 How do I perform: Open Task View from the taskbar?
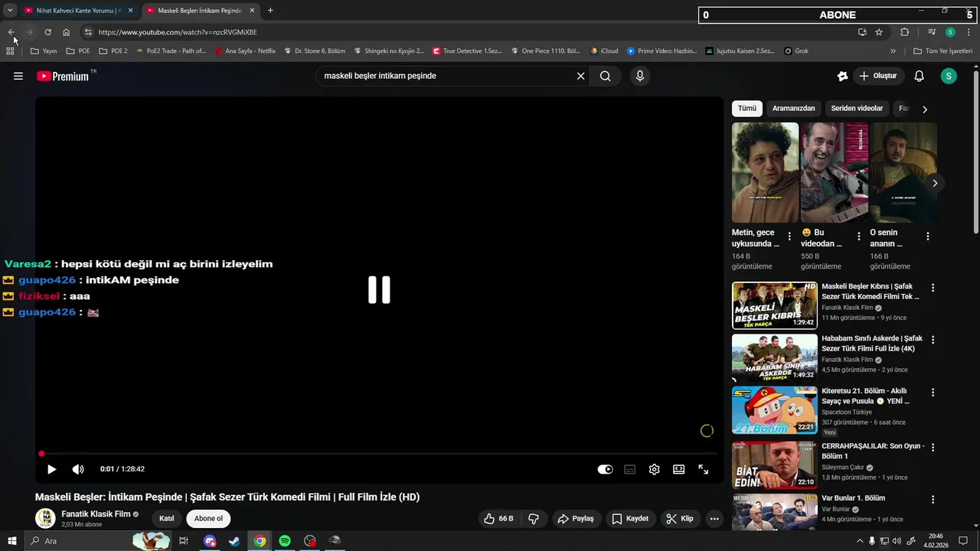click(184, 541)
